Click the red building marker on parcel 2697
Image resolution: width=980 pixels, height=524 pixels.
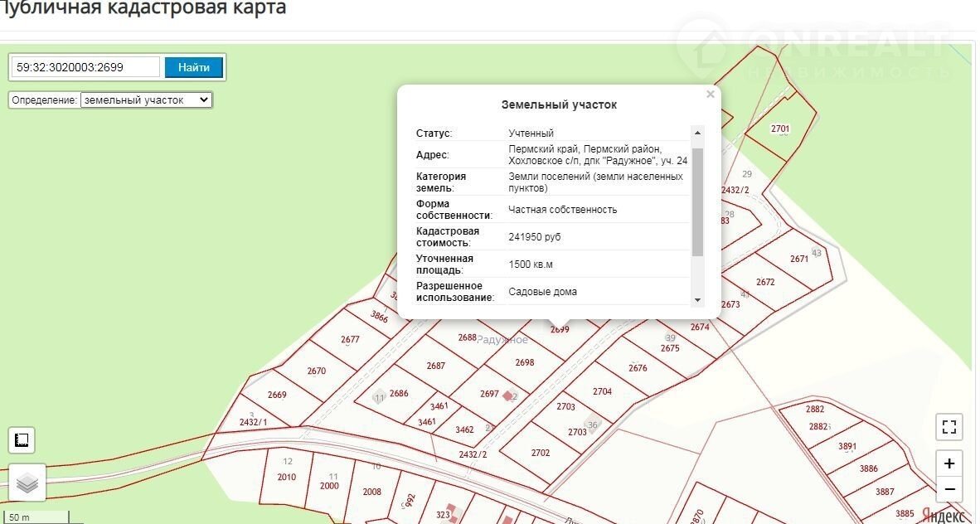[x=507, y=396]
